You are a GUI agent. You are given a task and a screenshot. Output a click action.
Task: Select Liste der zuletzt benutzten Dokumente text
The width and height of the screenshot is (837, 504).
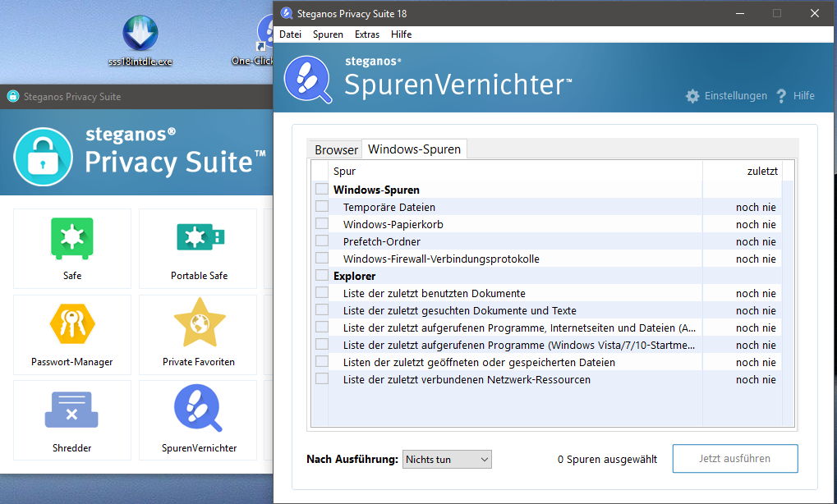(435, 293)
